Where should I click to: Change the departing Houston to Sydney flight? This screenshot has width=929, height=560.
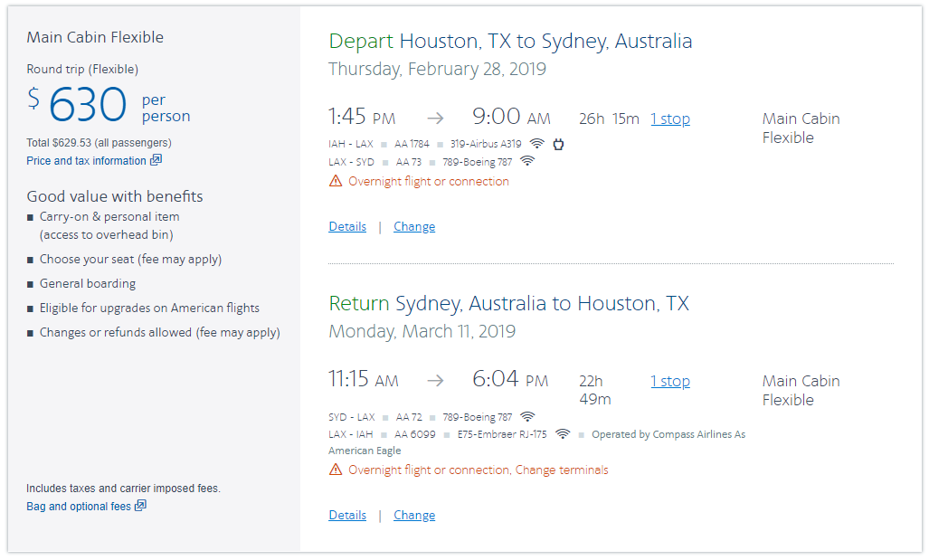(x=414, y=227)
